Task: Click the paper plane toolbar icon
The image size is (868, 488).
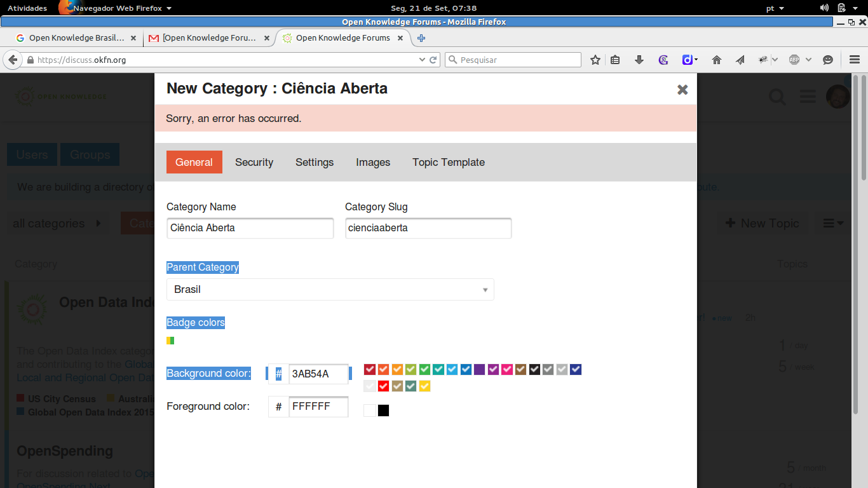Action: [740, 60]
